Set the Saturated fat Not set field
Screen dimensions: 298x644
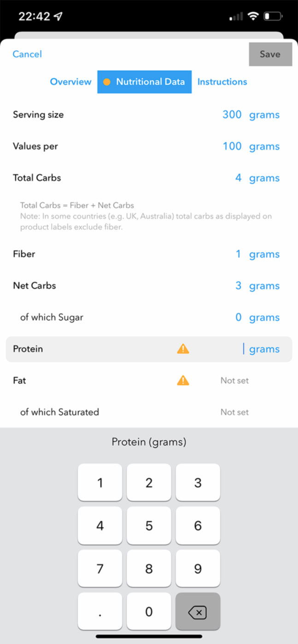[x=234, y=412]
